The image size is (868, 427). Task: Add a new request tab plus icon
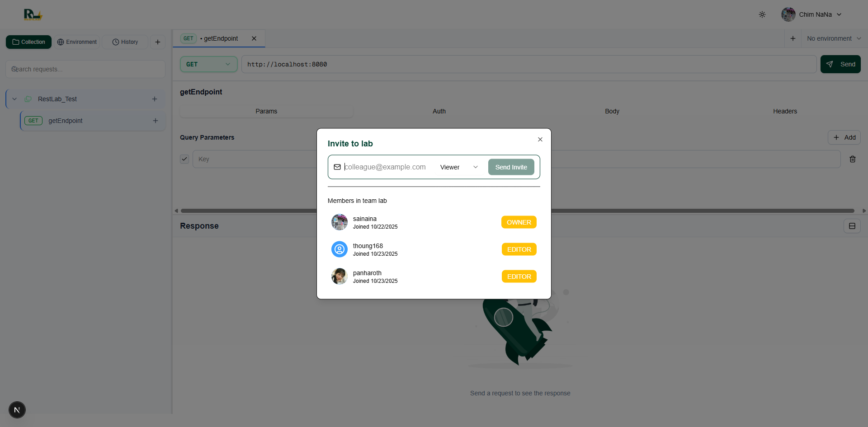(793, 38)
